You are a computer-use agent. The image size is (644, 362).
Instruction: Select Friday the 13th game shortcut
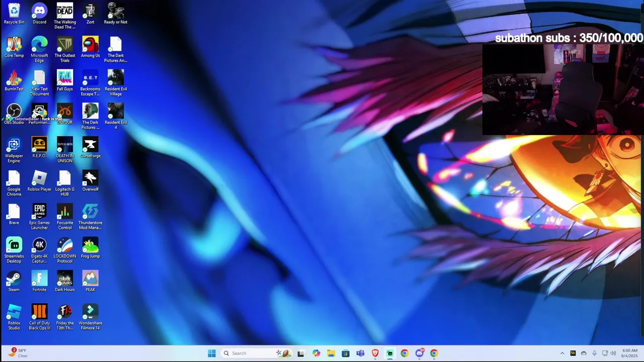[x=65, y=317]
